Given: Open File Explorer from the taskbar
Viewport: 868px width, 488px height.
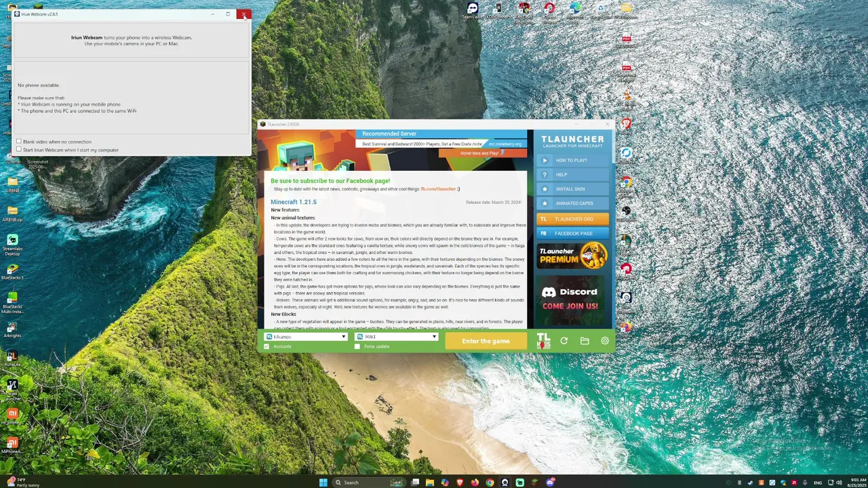Looking at the screenshot, I should tap(430, 483).
